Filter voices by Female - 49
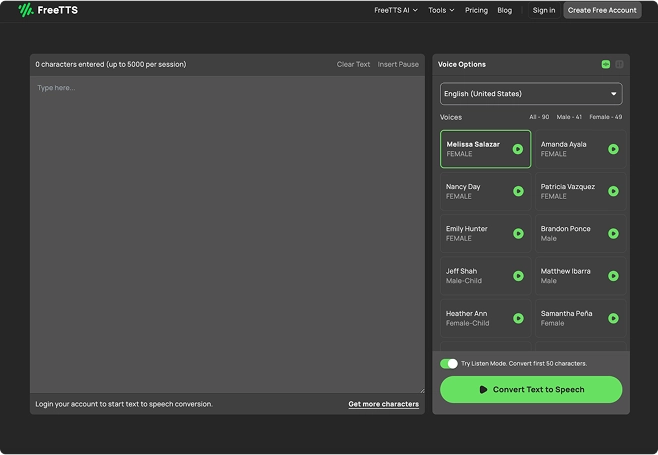 point(606,117)
